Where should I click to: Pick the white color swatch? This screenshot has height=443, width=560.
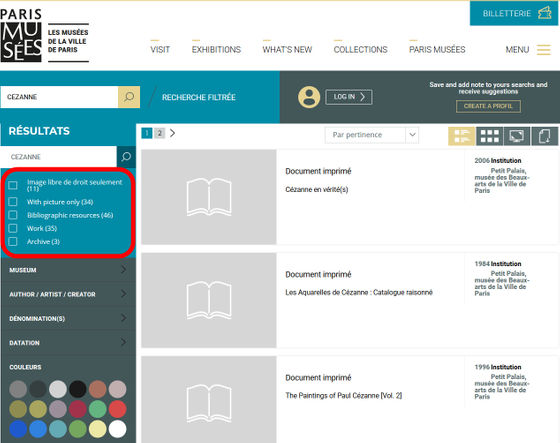click(118, 429)
